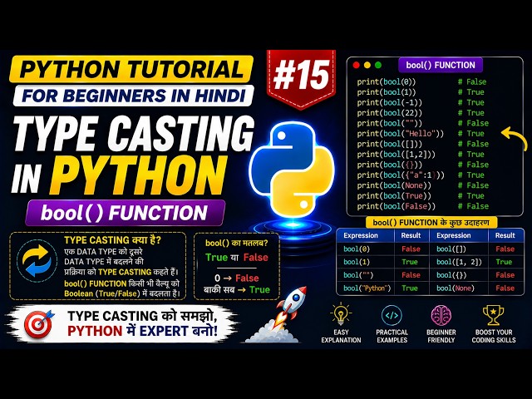Click the gold trophy icon
The image size is (532, 399).
[493, 315]
